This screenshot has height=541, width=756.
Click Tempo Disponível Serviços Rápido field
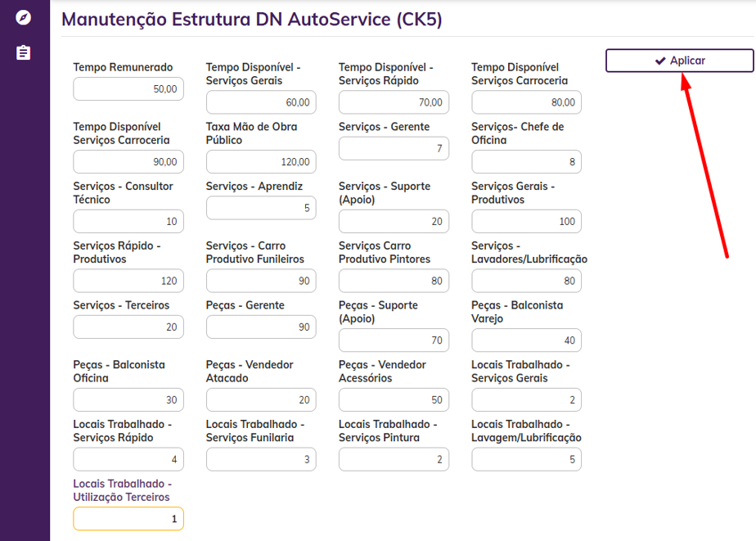click(x=394, y=102)
